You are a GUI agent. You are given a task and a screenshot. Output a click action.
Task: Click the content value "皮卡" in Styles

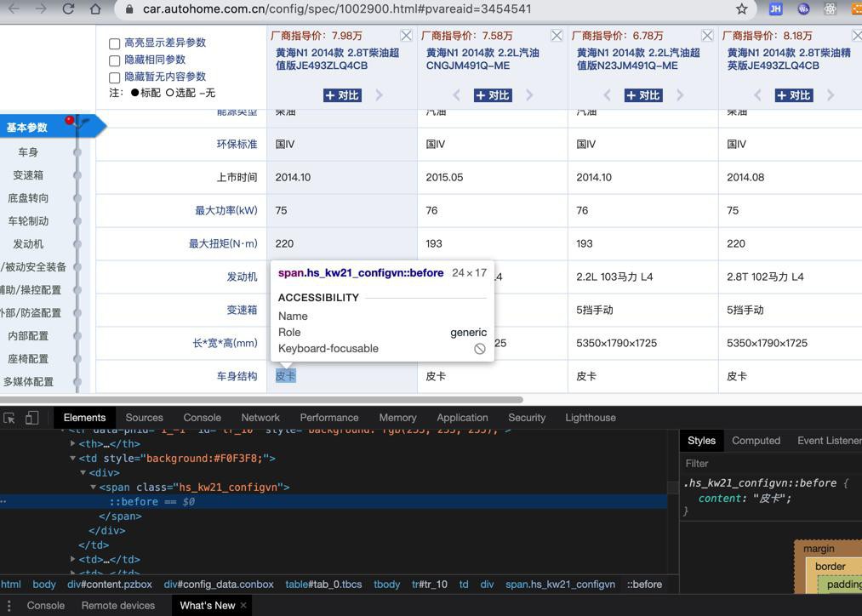[771, 499]
